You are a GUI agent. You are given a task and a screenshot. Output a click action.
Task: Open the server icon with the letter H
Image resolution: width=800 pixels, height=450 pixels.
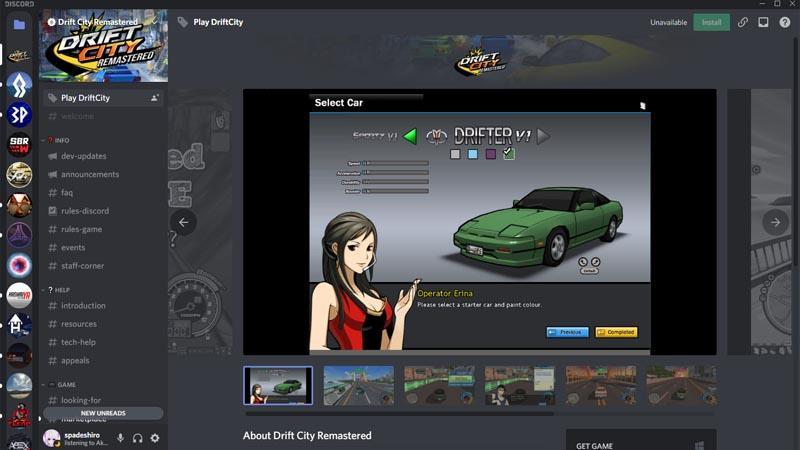[x=19, y=325]
